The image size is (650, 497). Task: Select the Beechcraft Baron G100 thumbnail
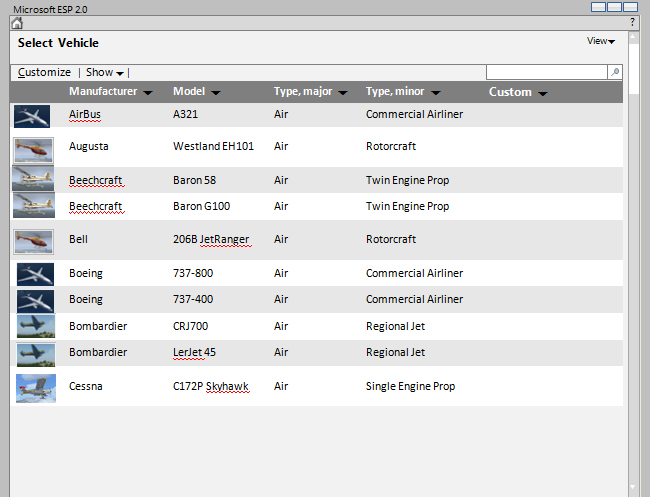point(34,206)
